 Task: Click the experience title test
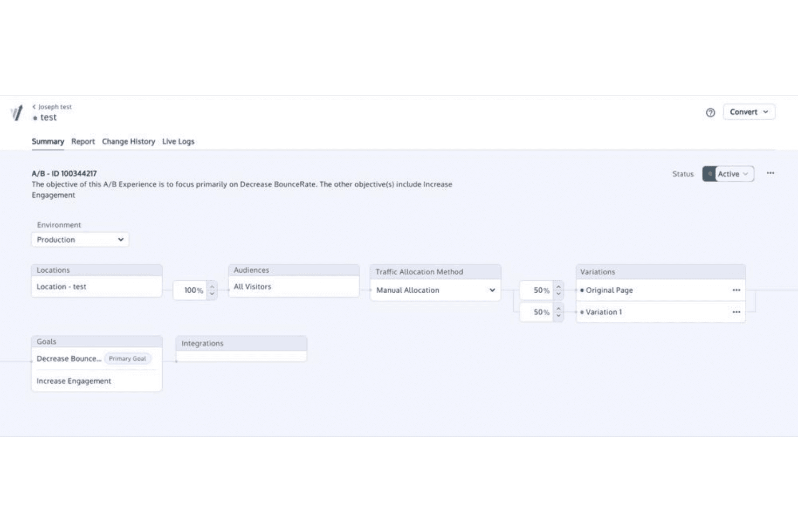48,118
